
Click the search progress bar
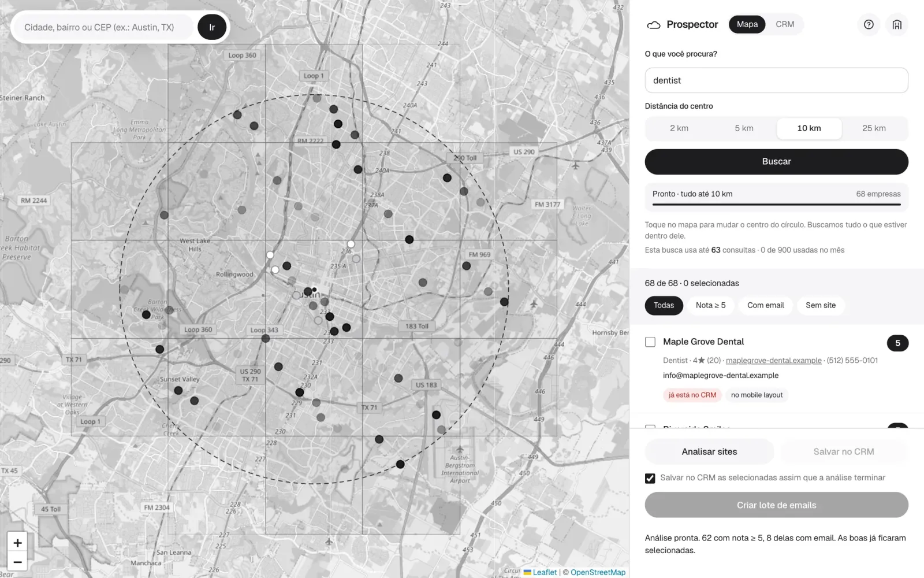777,204
